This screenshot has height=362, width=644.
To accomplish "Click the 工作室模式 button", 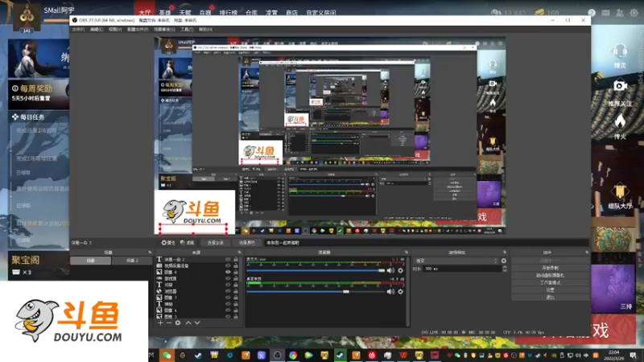I will 550,283.
